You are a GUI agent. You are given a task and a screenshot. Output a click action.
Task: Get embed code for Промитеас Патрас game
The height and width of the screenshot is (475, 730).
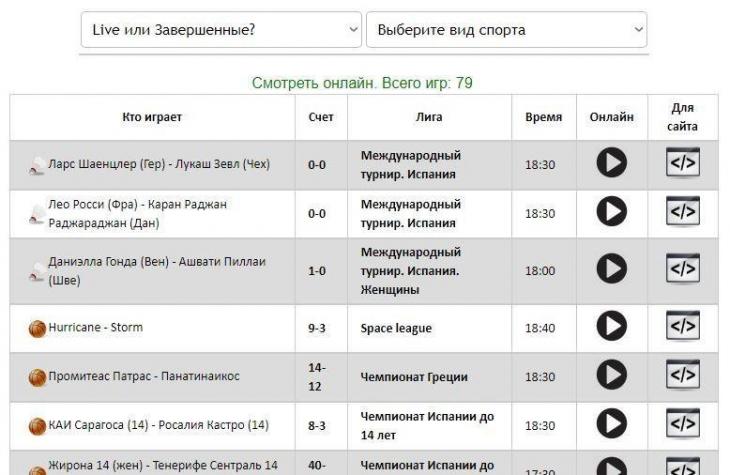pos(682,376)
